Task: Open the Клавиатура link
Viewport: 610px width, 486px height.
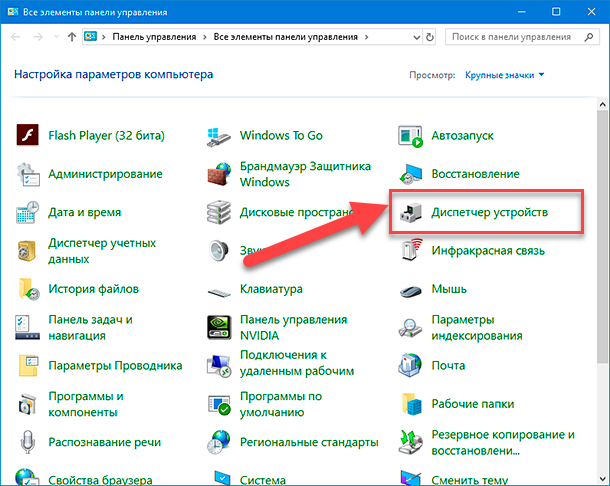Action: click(x=271, y=289)
